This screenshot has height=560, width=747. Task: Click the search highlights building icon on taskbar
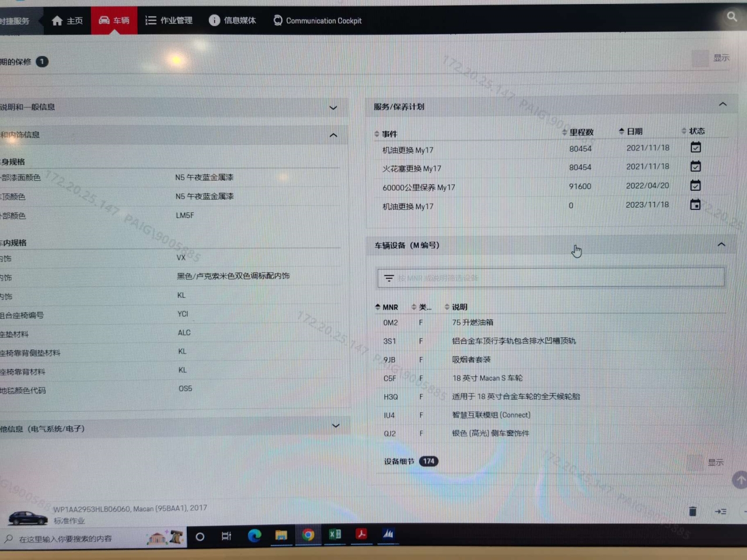tap(166, 537)
